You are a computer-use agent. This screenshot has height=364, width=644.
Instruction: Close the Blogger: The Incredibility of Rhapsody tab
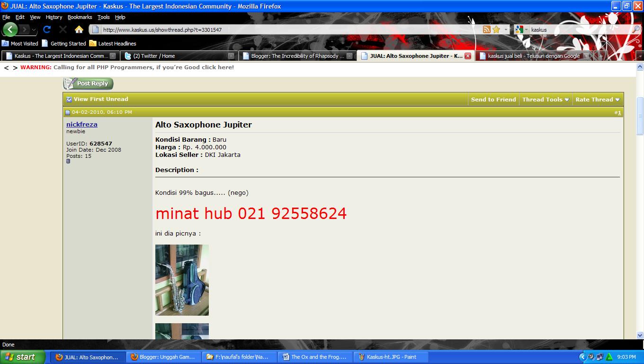(349, 56)
